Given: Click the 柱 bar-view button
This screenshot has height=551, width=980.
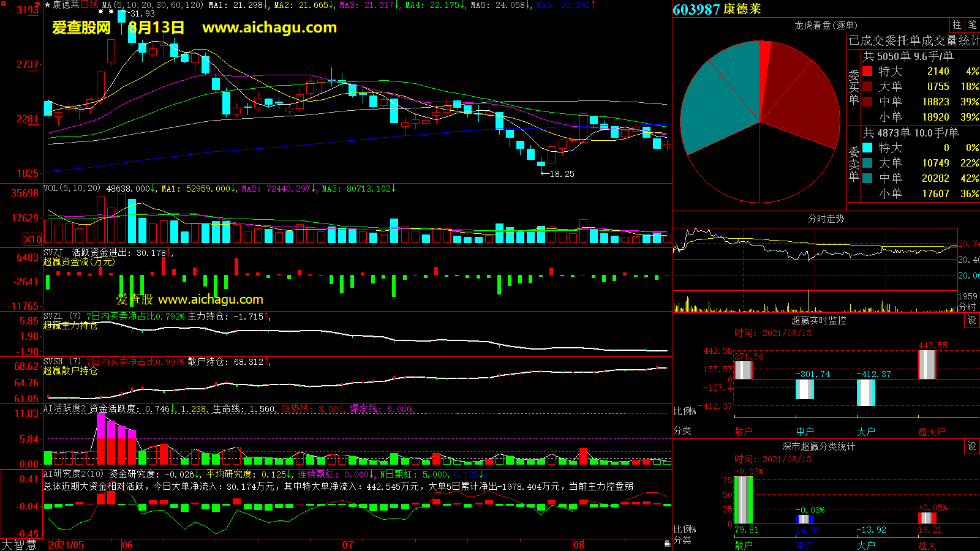Looking at the screenshot, I should [x=957, y=25].
